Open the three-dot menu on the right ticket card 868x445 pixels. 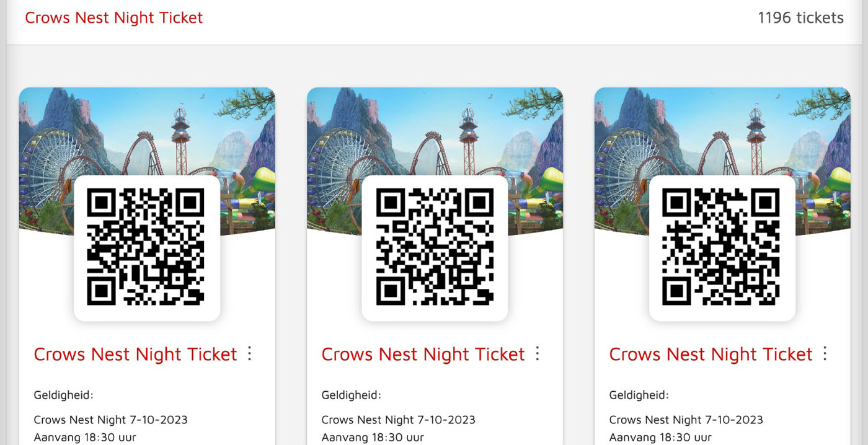tap(825, 353)
